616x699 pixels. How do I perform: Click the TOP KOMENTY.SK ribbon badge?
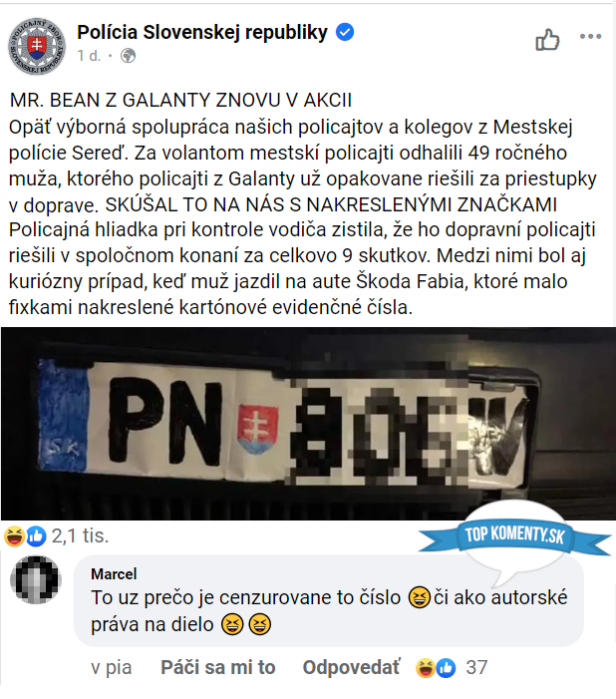(514, 535)
